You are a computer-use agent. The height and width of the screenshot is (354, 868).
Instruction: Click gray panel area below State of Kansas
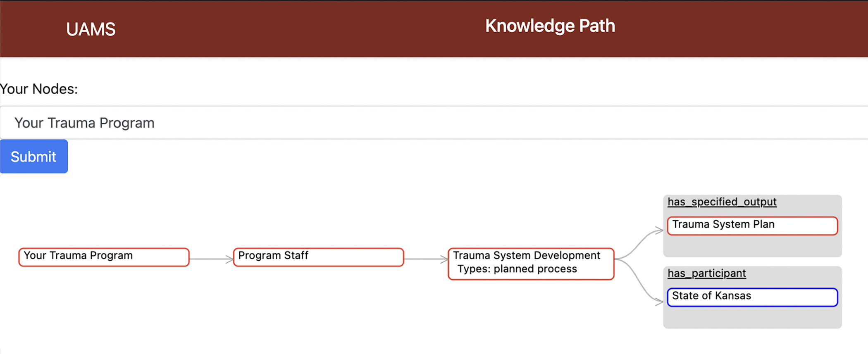(752, 318)
